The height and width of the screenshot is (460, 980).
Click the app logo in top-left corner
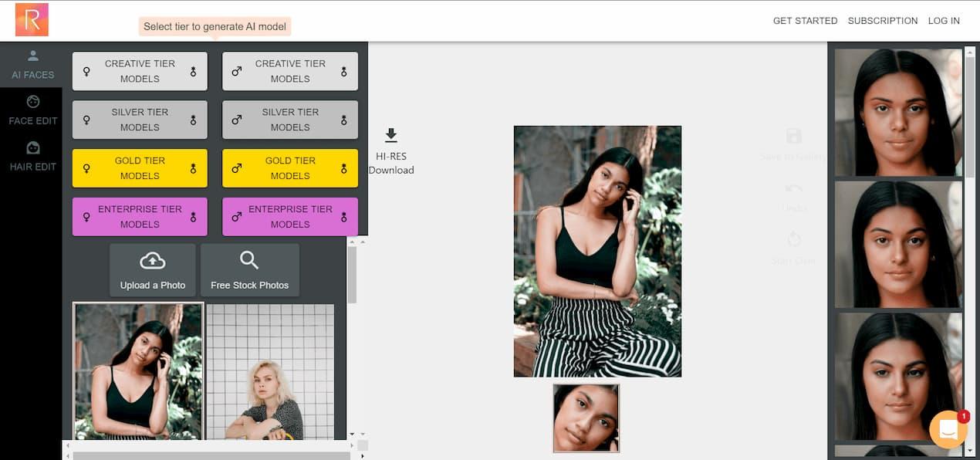click(x=32, y=20)
